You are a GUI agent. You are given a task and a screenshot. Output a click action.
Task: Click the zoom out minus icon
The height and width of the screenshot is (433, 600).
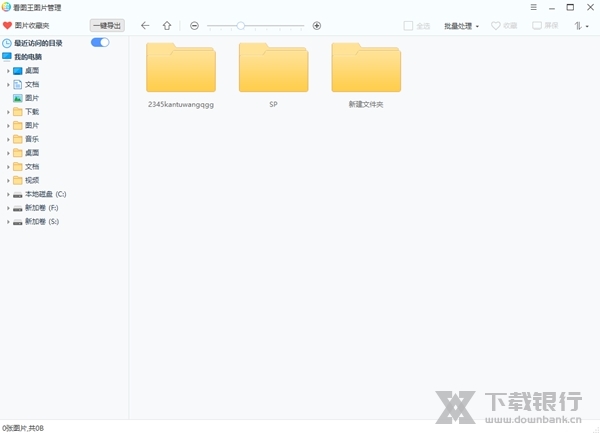194,26
